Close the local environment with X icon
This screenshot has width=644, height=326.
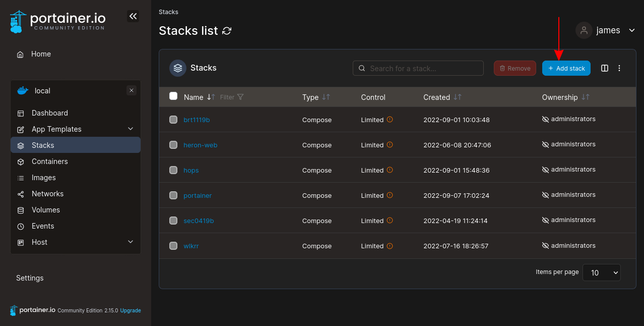pos(132,90)
